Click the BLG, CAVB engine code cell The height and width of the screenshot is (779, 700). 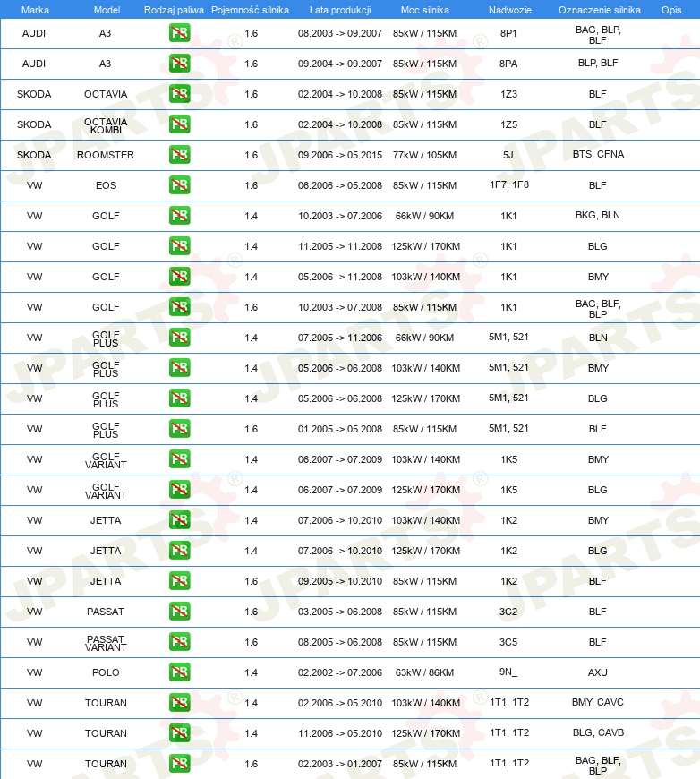click(x=598, y=732)
